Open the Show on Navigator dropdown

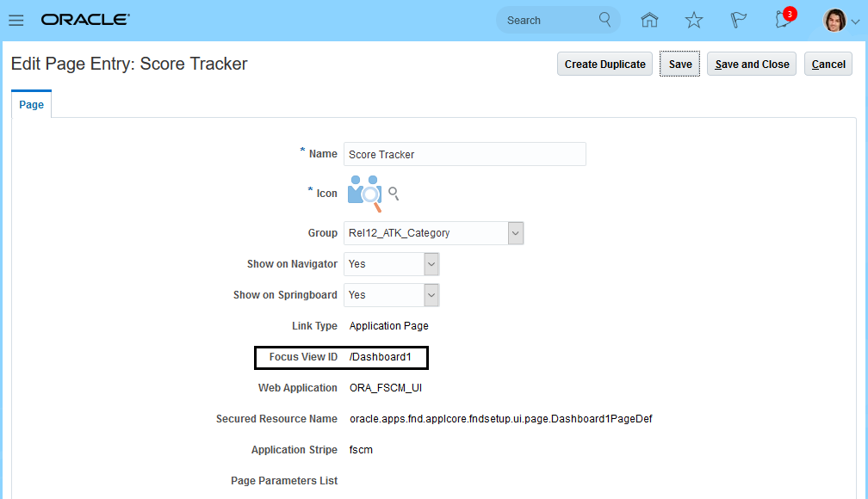click(x=430, y=263)
